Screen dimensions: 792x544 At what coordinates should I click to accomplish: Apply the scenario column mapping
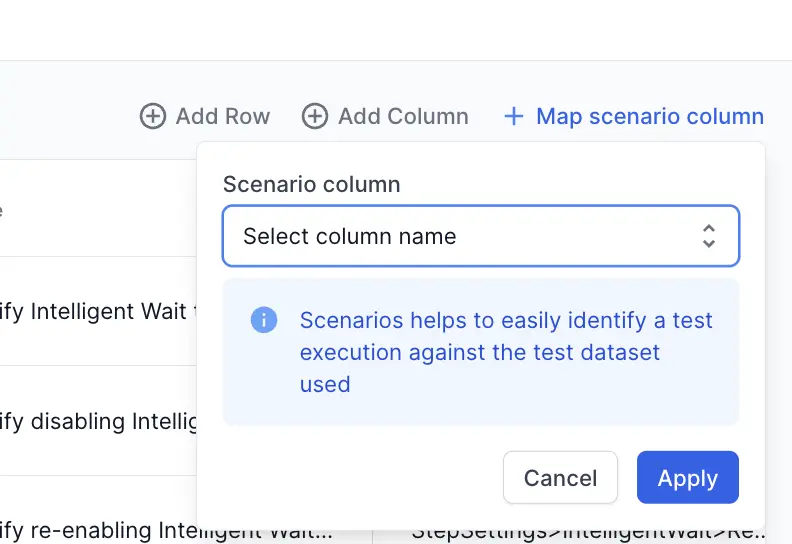[687, 477]
